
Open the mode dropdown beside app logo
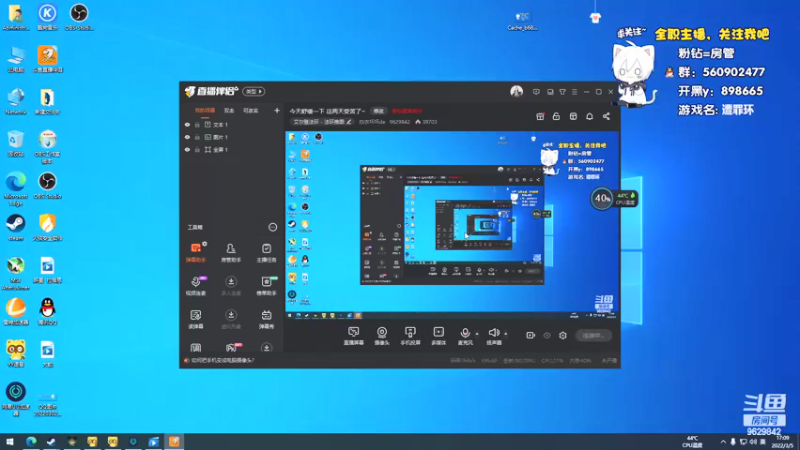(254, 91)
